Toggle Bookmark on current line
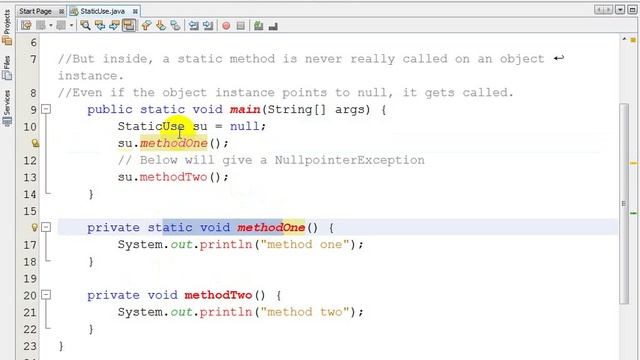The image size is (640, 360). tap(176, 26)
